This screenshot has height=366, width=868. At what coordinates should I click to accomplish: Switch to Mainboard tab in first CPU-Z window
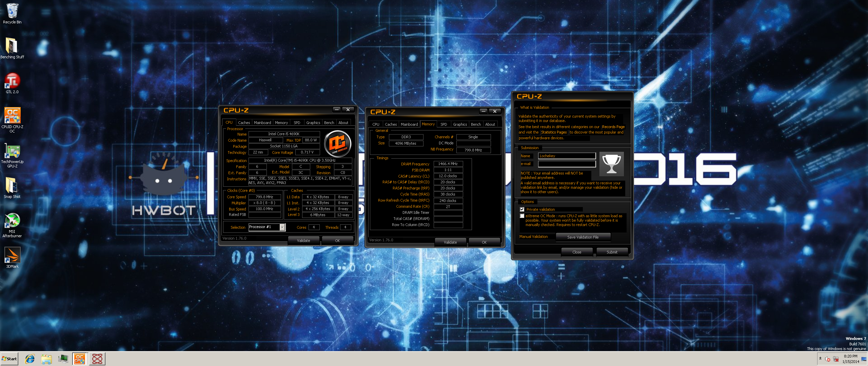pyautogui.click(x=262, y=123)
